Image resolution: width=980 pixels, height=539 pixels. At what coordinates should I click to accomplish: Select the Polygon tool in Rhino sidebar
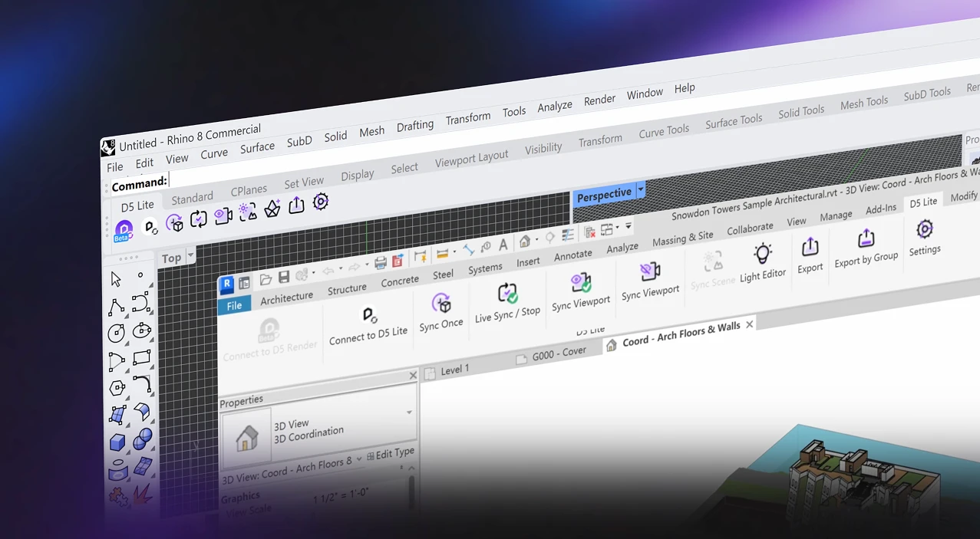point(117,388)
